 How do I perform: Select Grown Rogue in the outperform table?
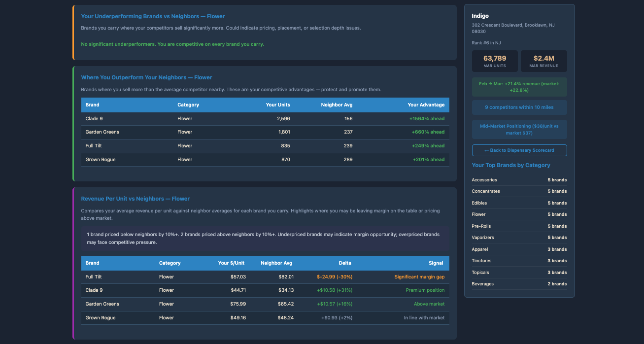pyautogui.click(x=100, y=160)
